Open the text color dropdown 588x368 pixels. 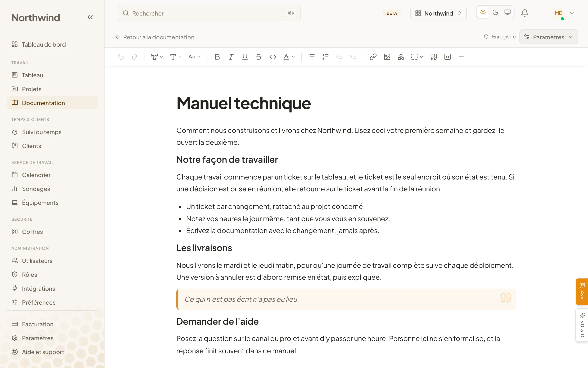point(289,57)
